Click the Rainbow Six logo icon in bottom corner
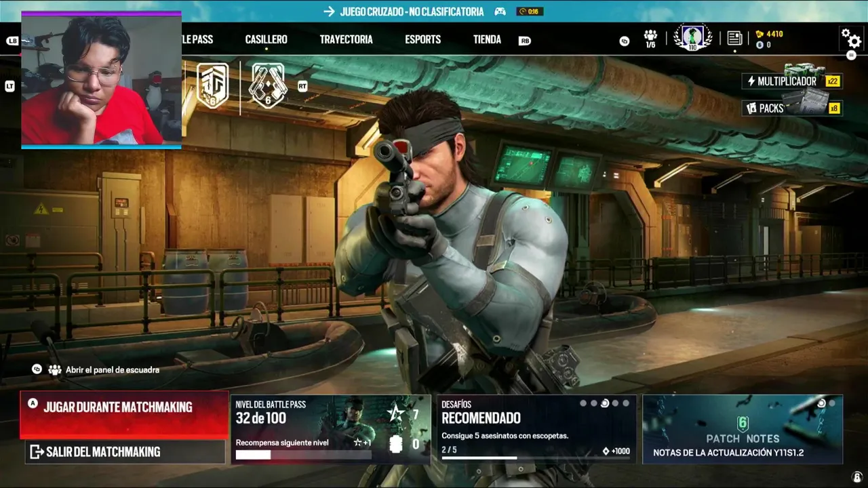Screen dimensions: 868x488 (857, 476)
